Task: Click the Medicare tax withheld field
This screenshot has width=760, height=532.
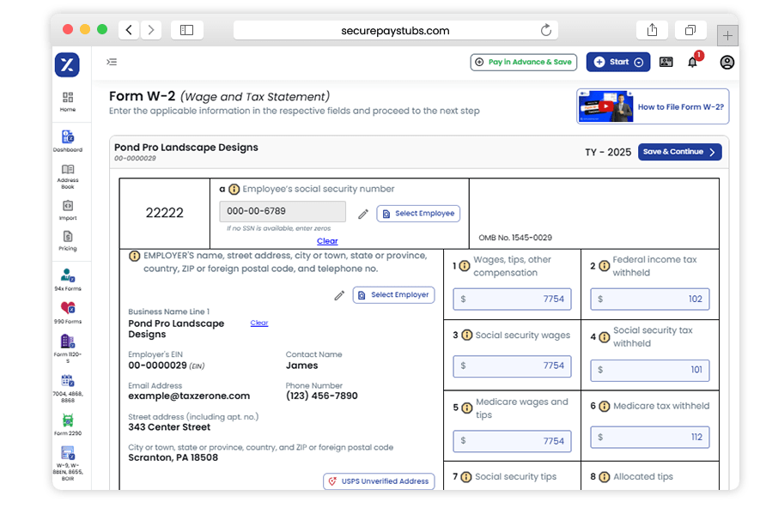Action: pos(649,437)
